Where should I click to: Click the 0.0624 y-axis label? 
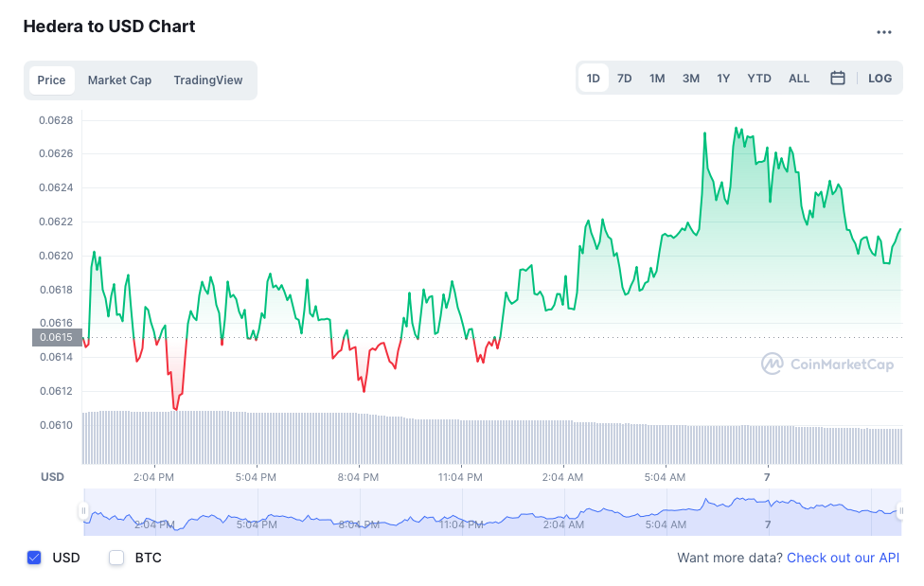(56, 187)
